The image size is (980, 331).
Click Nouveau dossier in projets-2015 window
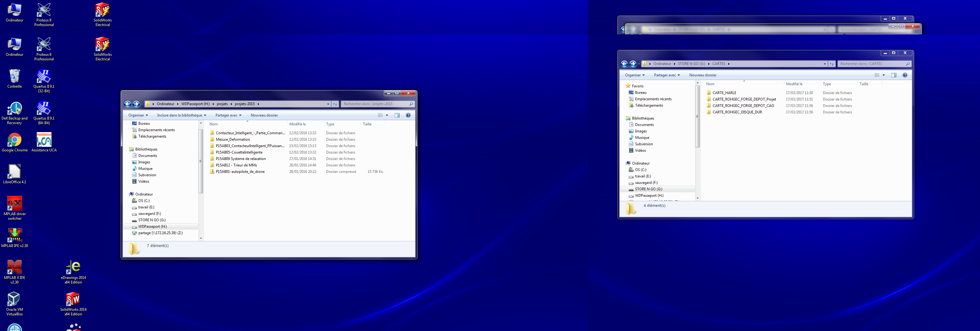tap(264, 116)
